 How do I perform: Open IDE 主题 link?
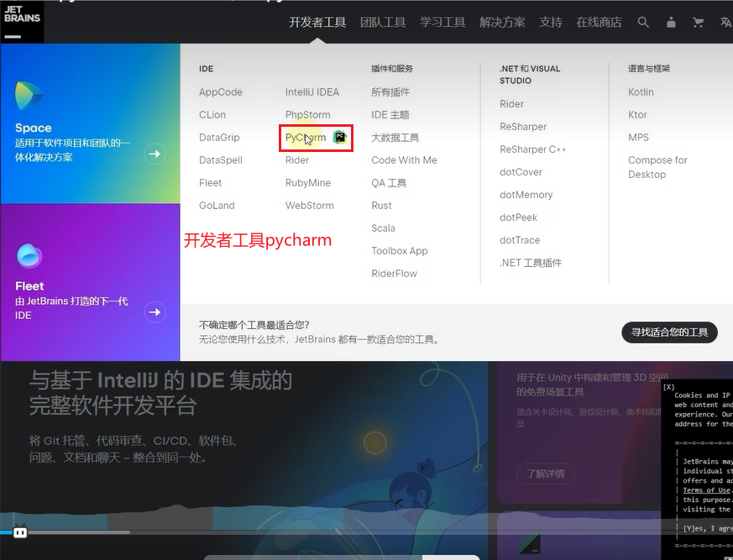click(390, 114)
